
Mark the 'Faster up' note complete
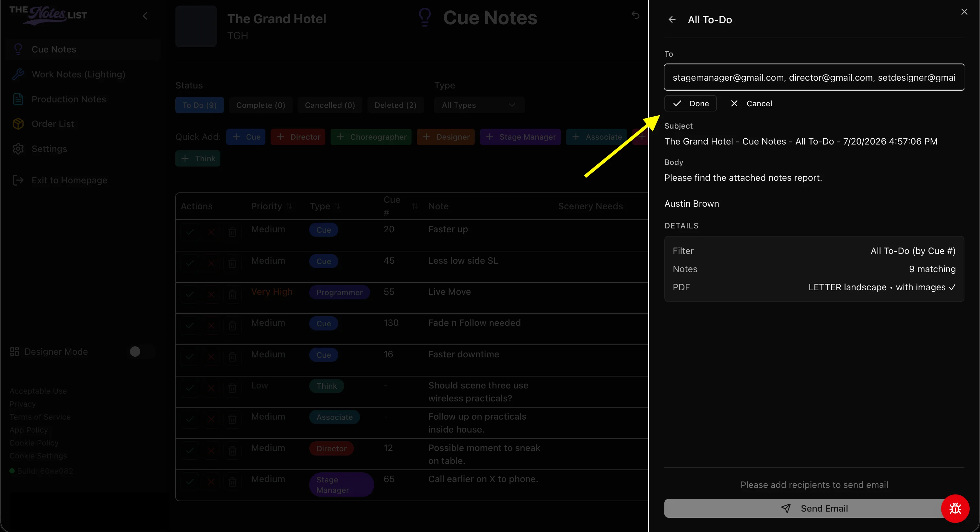point(190,231)
